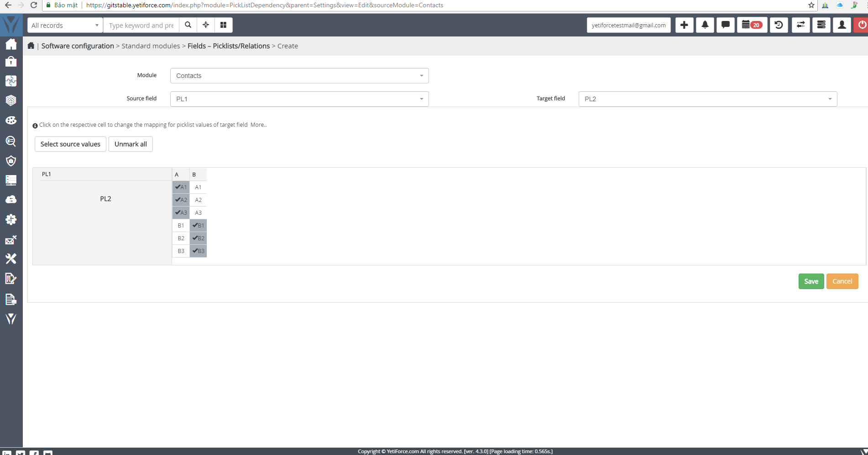Click the wrench-and-screwdriver tools icon in sidebar
Screen dimensions: 868x455
click(11, 259)
